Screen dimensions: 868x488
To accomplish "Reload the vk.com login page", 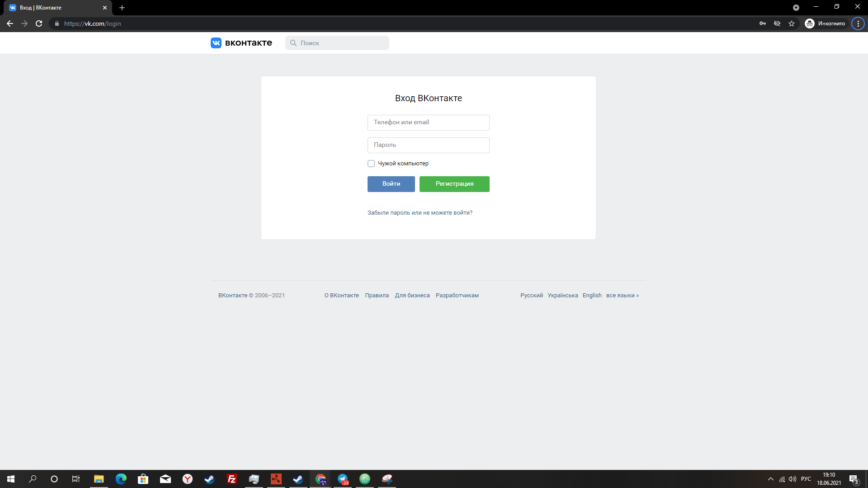I will pos(39,23).
